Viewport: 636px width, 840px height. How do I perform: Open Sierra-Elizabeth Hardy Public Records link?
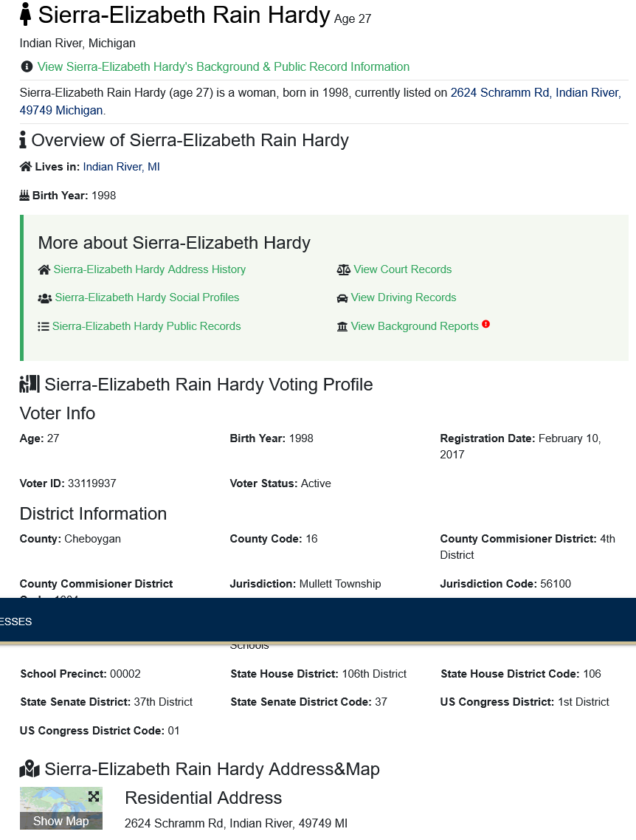[147, 326]
